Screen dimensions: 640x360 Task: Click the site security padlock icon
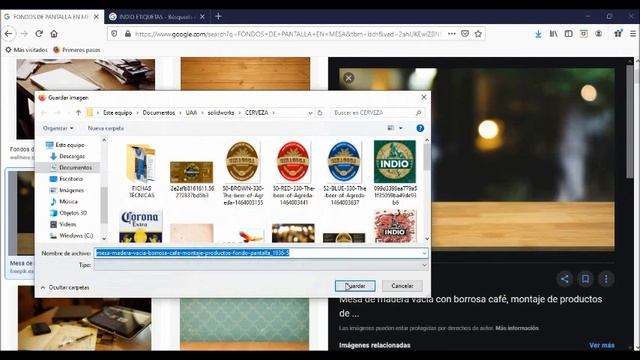click(128, 34)
